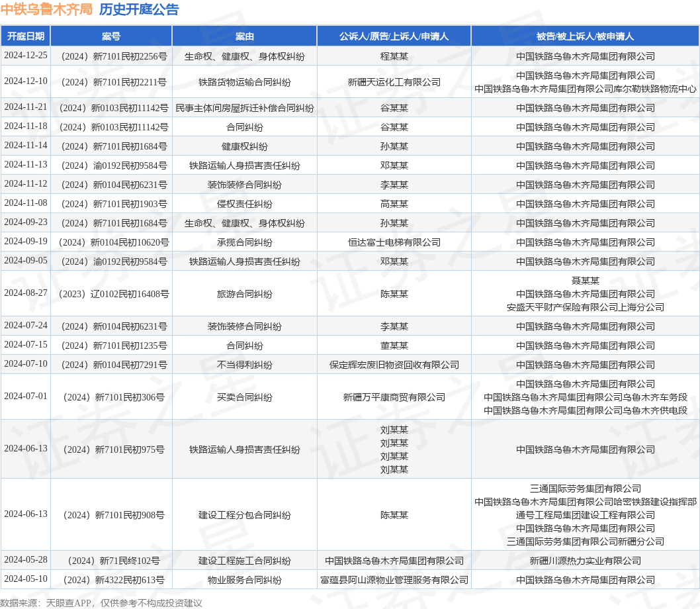The height and width of the screenshot is (609, 700).
Task: Select date cell 2024-05-10
Action: pyautogui.click(x=25, y=579)
